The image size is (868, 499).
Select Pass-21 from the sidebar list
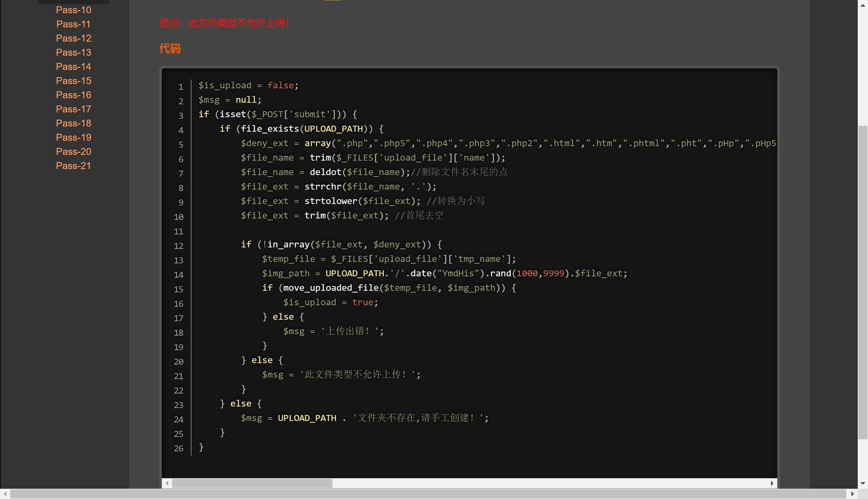click(x=73, y=165)
